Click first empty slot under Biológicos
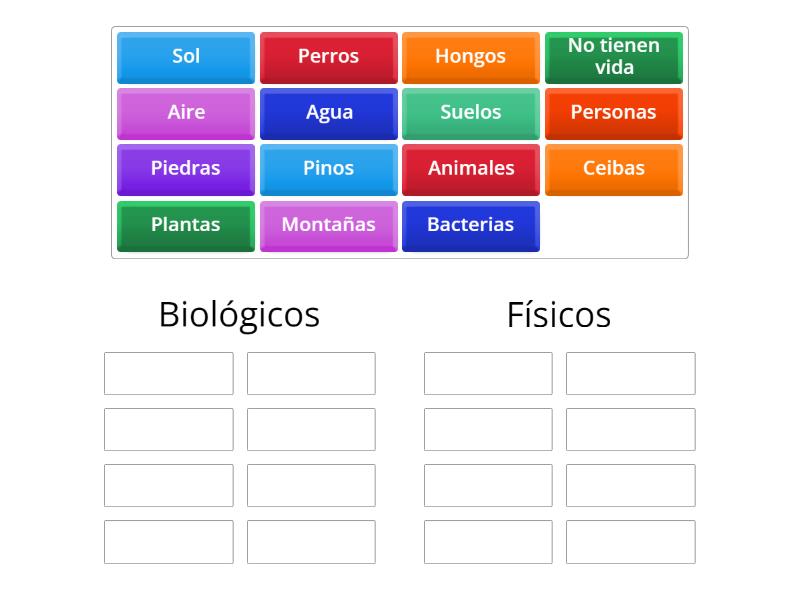 pos(169,373)
